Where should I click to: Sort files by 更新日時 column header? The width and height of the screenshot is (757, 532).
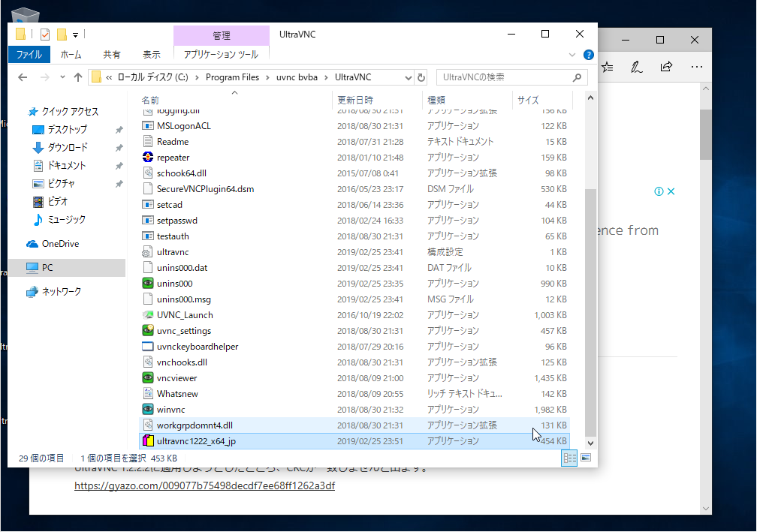[x=355, y=100]
